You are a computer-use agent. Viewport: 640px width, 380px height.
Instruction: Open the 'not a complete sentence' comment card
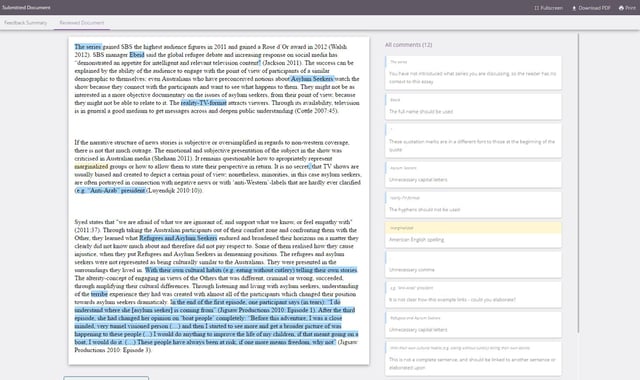[x=473, y=358]
